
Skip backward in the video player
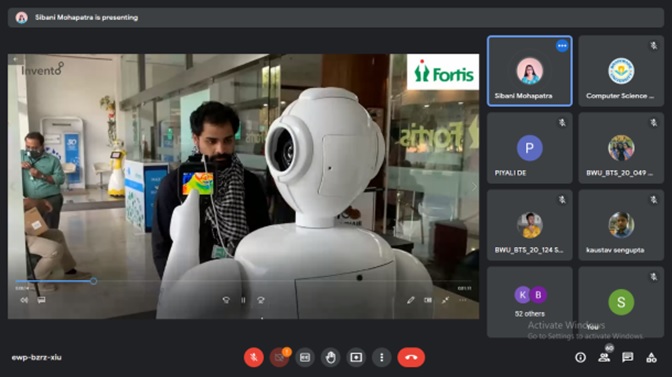[x=226, y=300]
